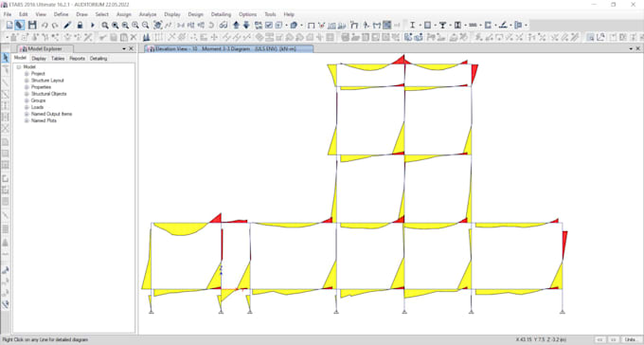
Task: Open the Display menu
Action: click(x=172, y=14)
